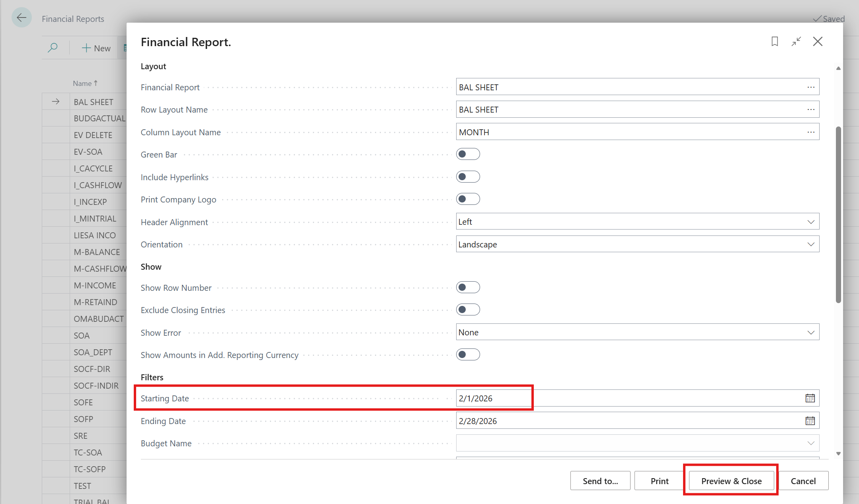The image size is (859, 504).
Task: Open Row Layout Name lookup ellipsis
Action: (x=811, y=109)
